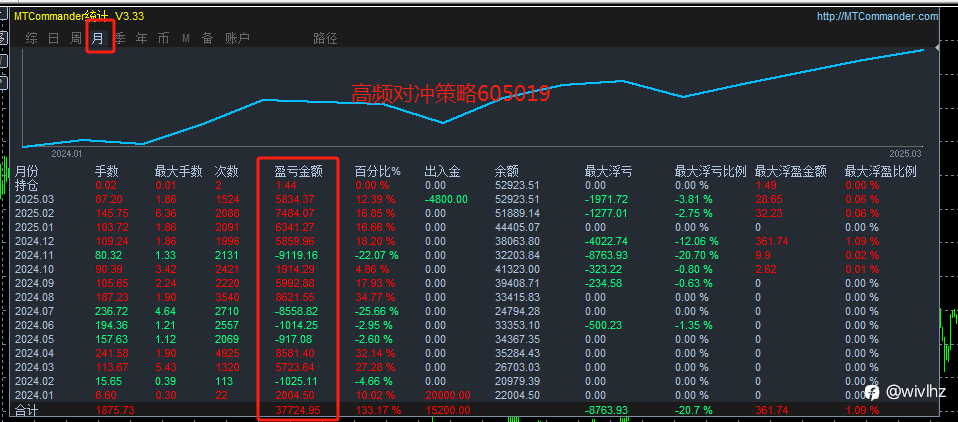
Task: Select the 2024.11 month row
Action: point(32,255)
